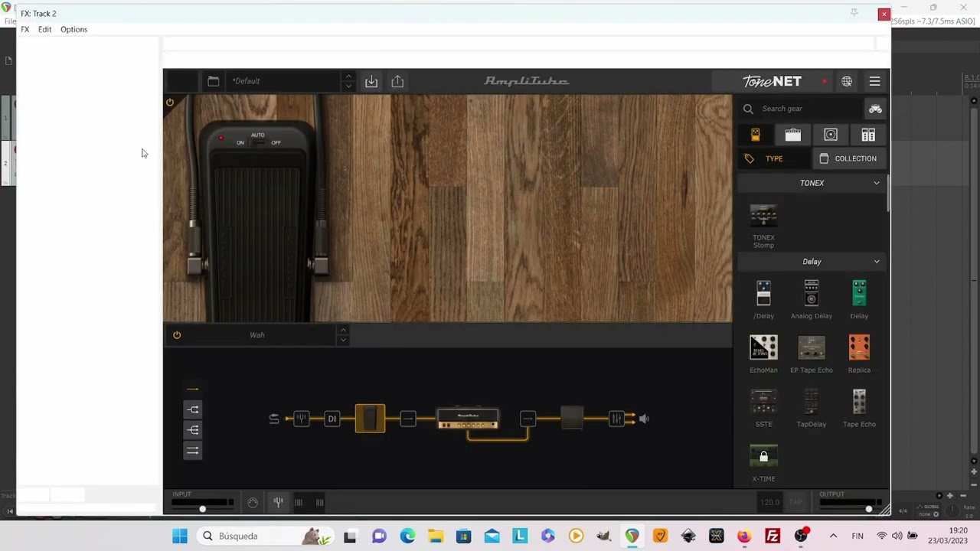Image resolution: width=980 pixels, height=551 pixels.
Task: Open ToneNET panel
Action: coord(772,81)
